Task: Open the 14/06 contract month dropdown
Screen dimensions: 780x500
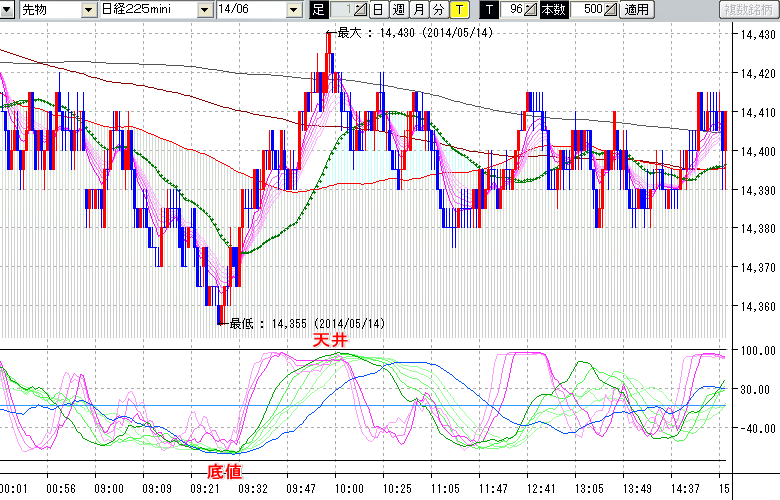Action: click(293, 10)
